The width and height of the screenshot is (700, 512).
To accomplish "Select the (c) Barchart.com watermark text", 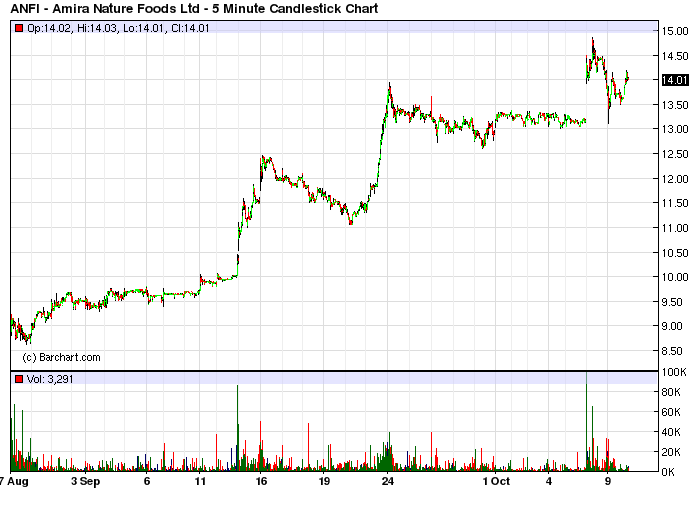I will (x=62, y=357).
